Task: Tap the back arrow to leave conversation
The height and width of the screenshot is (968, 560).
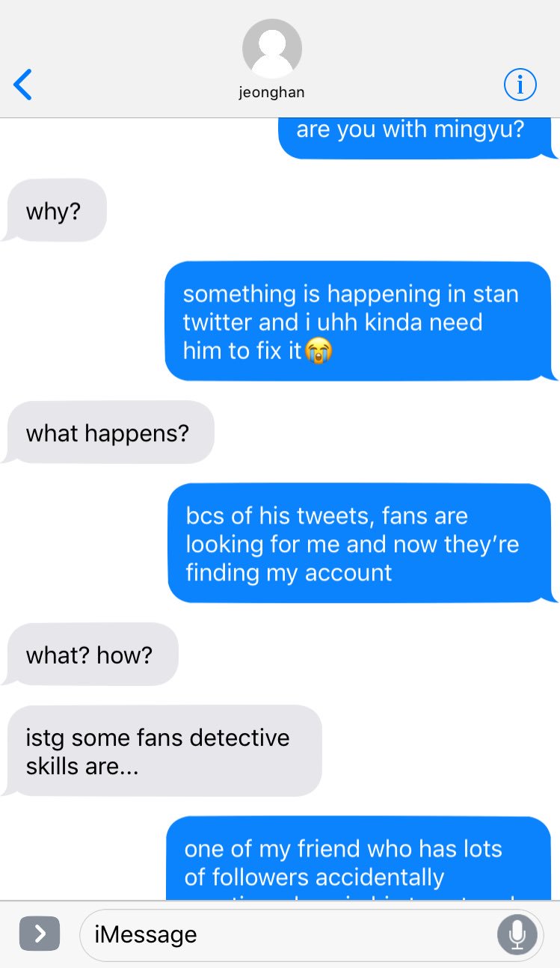Action: (23, 85)
